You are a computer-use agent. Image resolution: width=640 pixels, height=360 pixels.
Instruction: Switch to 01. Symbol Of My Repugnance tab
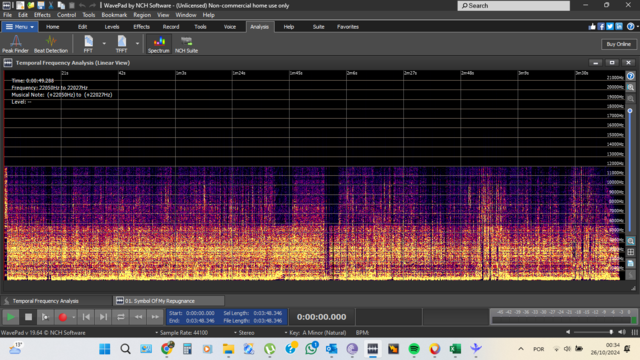coord(169,301)
